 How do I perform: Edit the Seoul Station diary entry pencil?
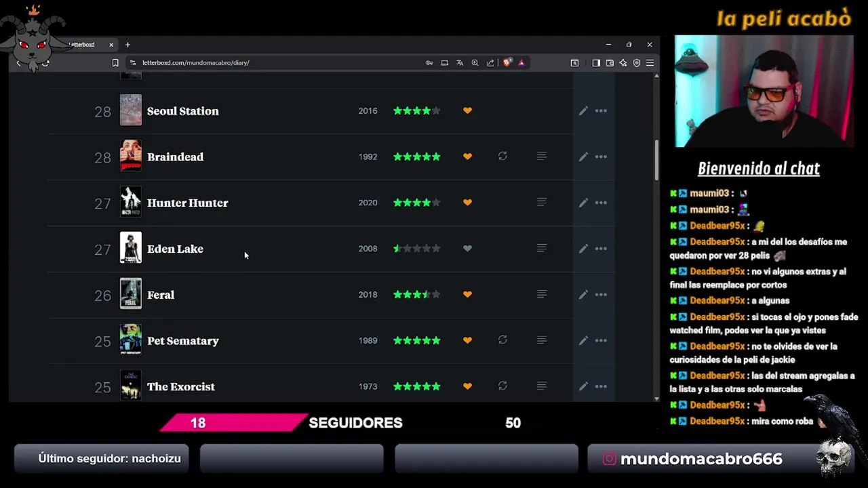point(583,110)
